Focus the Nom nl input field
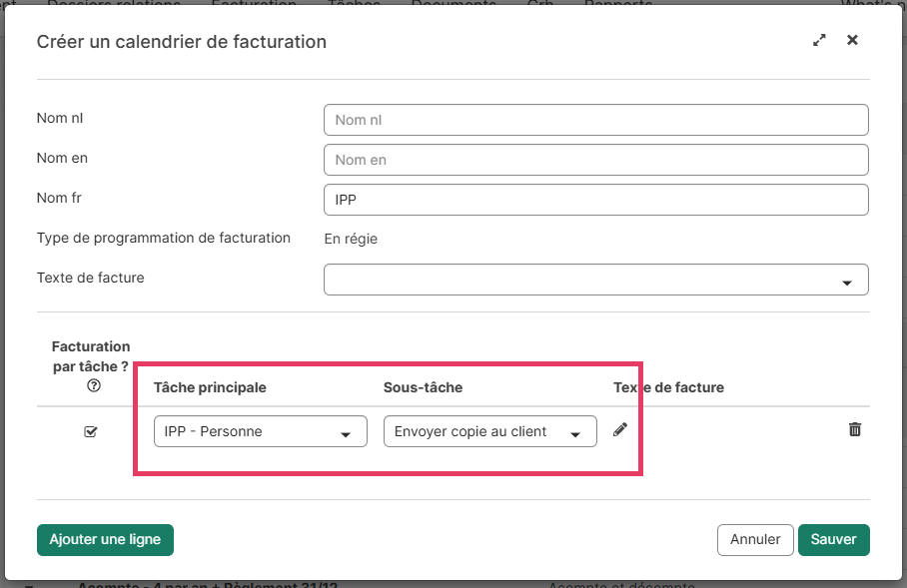Image resolution: width=907 pixels, height=588 pixels. tap(595, 120)
